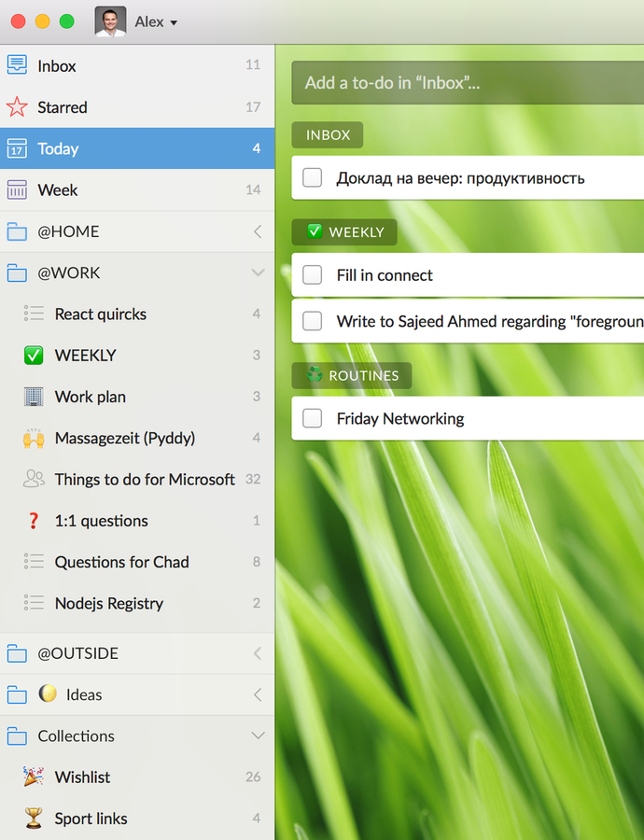The width and height of the screenshot is (644, 840).
Task: Click the Alex profile avatar
Action: coord(110,22)
